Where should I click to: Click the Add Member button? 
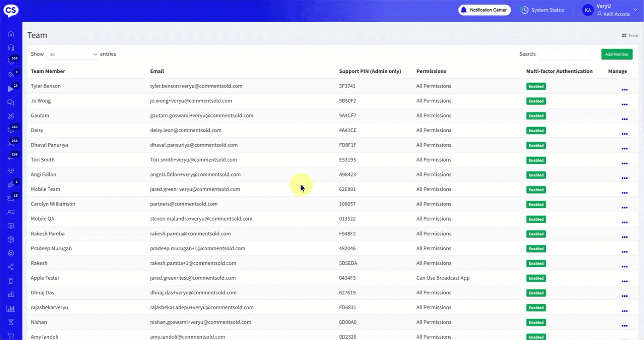[x=617, y=54]
